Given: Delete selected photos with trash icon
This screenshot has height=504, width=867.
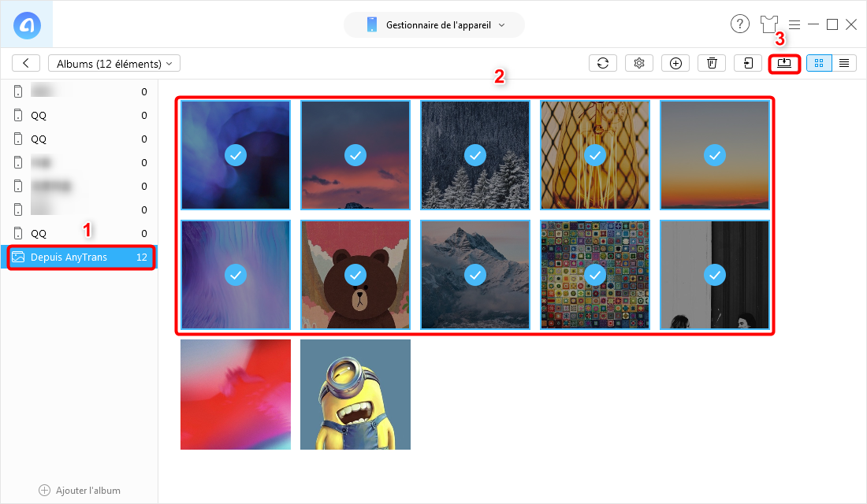Looking at the screenshot, I should (x=712, y=63).
